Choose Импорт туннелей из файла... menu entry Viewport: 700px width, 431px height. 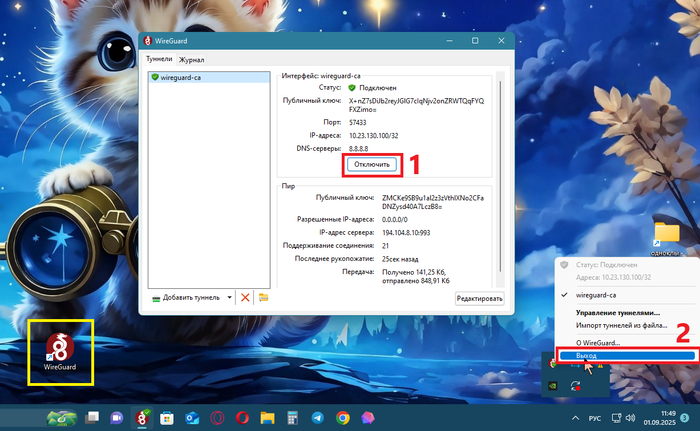tap(621, 325)
